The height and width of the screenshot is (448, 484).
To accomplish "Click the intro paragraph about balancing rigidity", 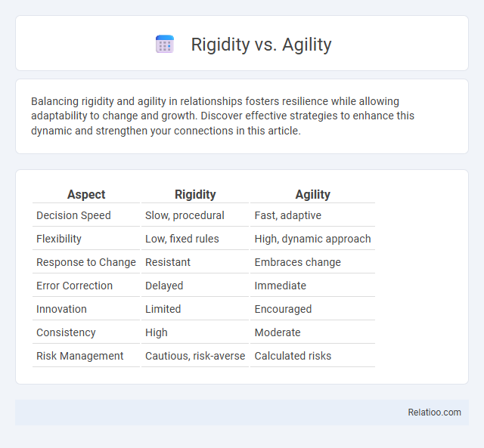I will [222, 116].
